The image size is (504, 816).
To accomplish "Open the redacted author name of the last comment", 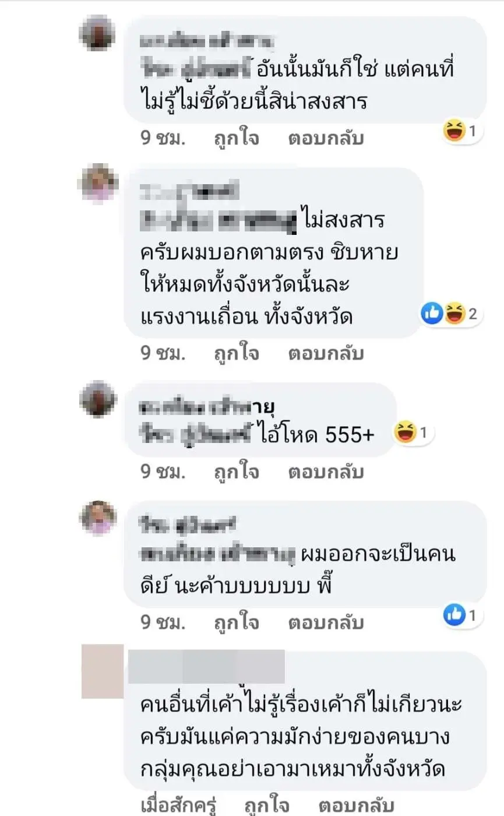I will (x=206, y=666).
